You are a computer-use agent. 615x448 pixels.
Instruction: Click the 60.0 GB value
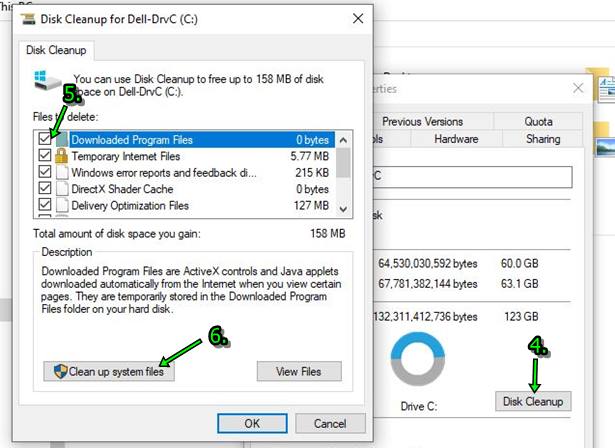520,263
